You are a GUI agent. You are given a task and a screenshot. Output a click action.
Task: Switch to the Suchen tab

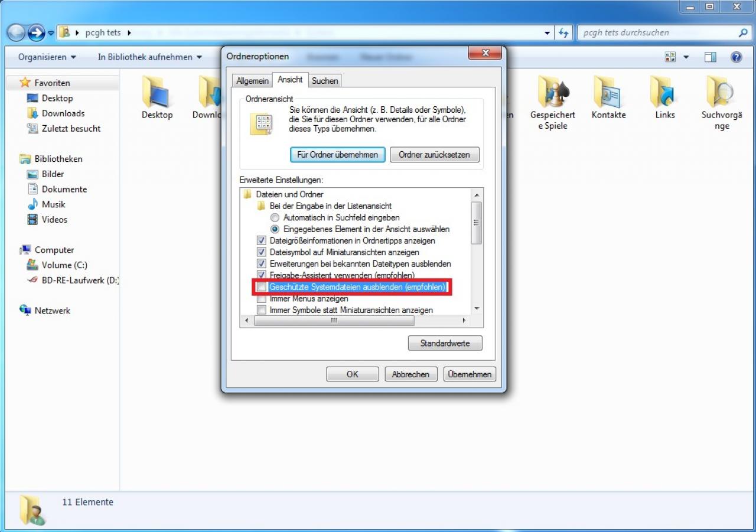coord(325,81)
